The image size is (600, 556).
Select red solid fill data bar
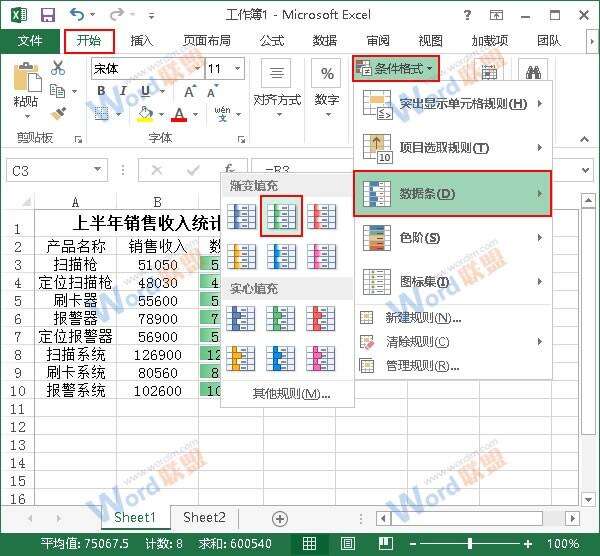(x=321, y=318)
